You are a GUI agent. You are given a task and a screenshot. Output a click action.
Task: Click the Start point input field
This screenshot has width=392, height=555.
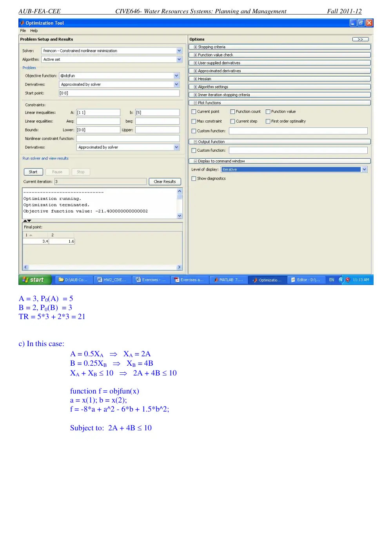click(119, 93)
